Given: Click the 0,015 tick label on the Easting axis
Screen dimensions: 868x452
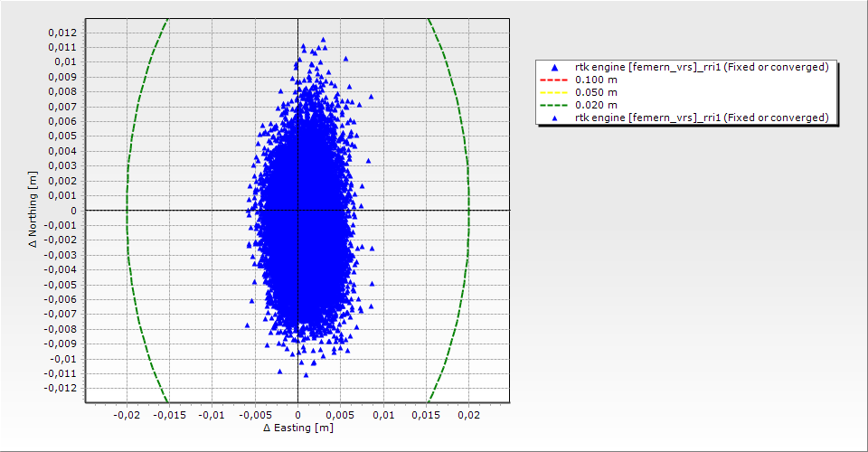Looking at the screenshot, I should 426,415.
